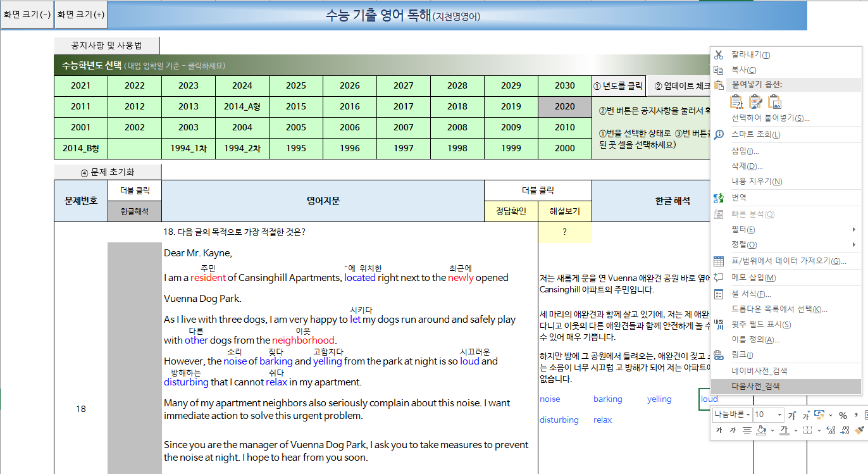The width and height of the screenshot is (868, 474).
Task: Apply percent style in mini toolbar
Action: [843, 416]
